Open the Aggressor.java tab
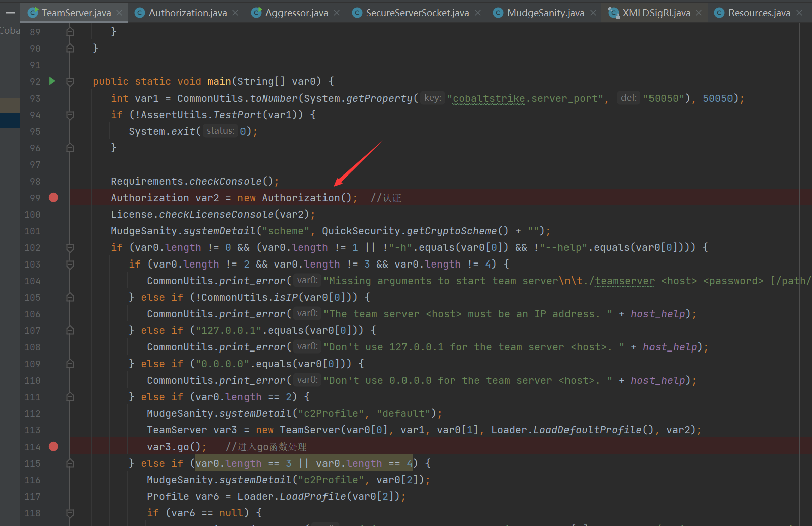Screen dimensions: 812x526 point(296,13)
